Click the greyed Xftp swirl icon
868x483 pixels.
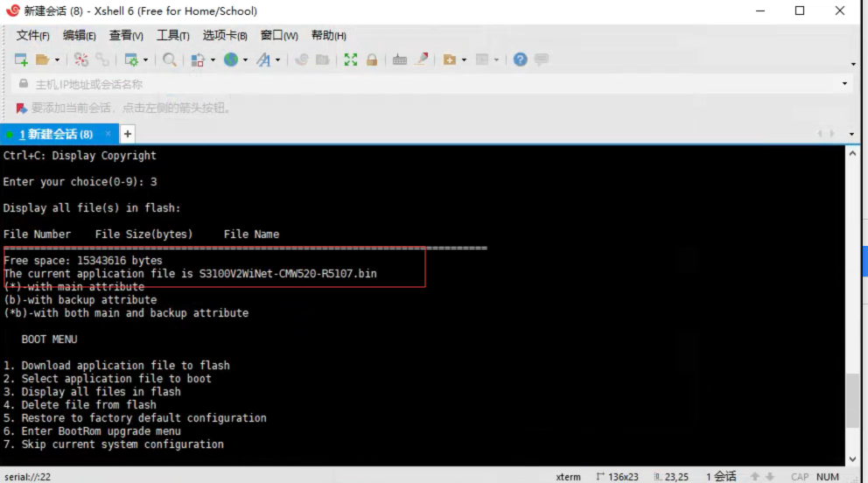(x=302, y=59)
